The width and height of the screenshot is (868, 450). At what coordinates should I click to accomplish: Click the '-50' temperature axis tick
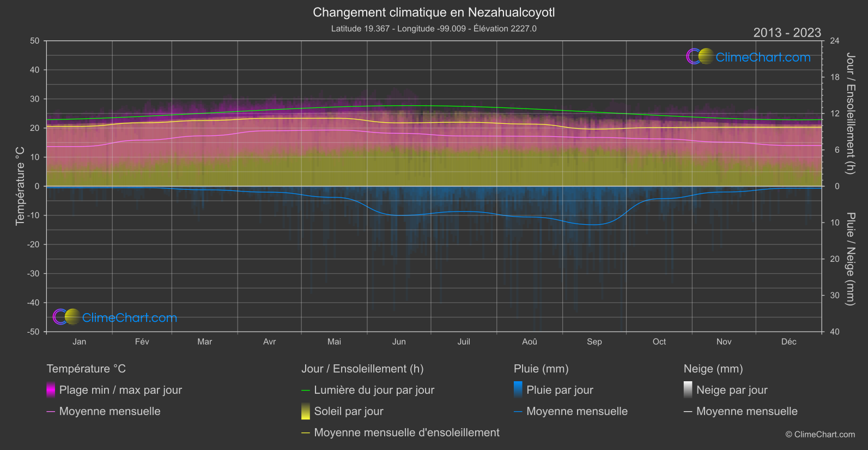coord(33,332)
